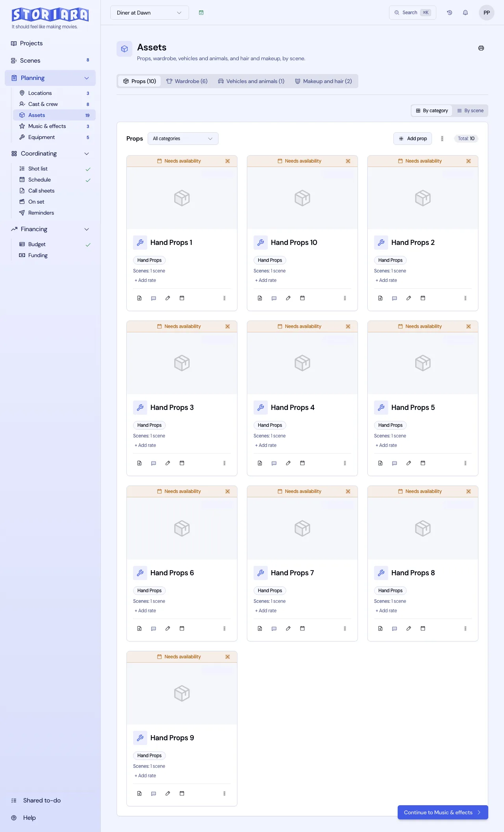The width and height of the screenshot is (504, 832).
Task: Open Cast & crew in the sidebar
Action: 54,104
